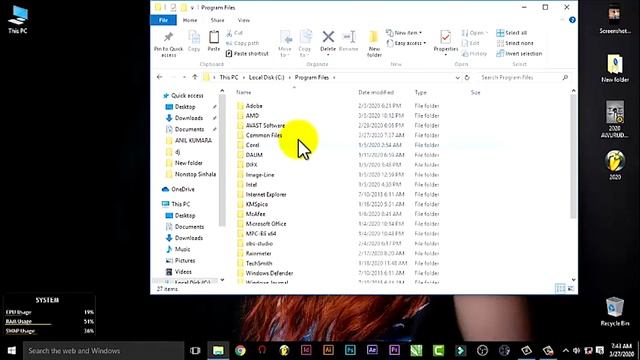
Task: Open the Explorer help question icon
Action: click(572, 20)
